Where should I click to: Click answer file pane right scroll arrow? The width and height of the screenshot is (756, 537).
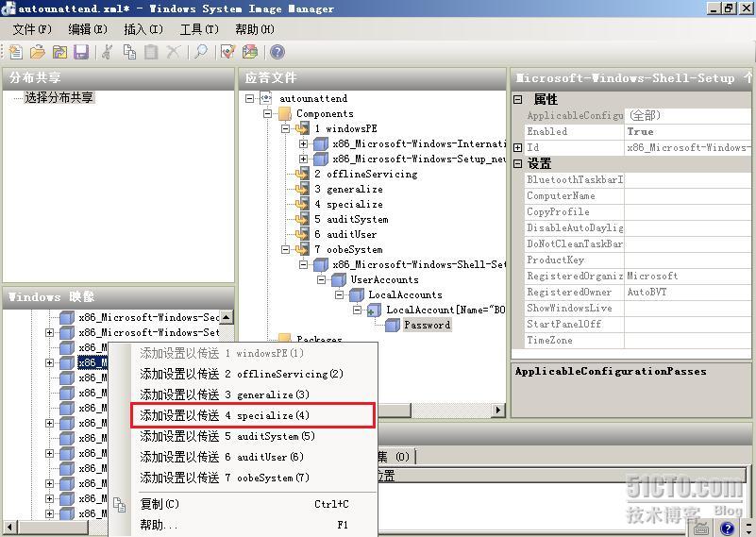pyautogui.click(x=498, y=411)
